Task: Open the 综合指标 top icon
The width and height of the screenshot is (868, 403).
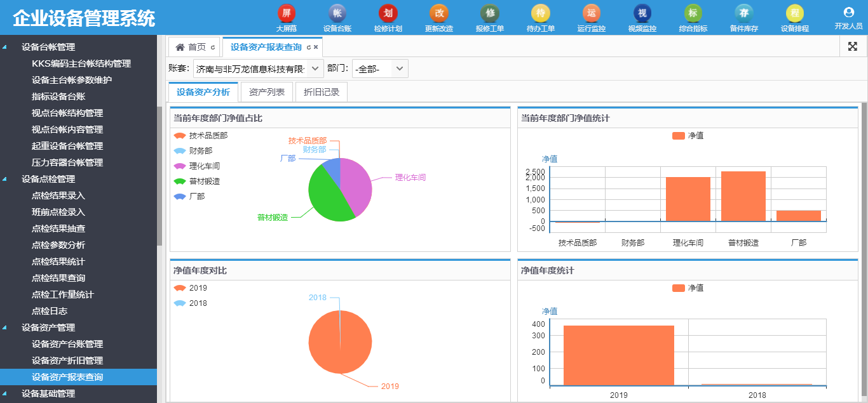Action: pos(693,18)
